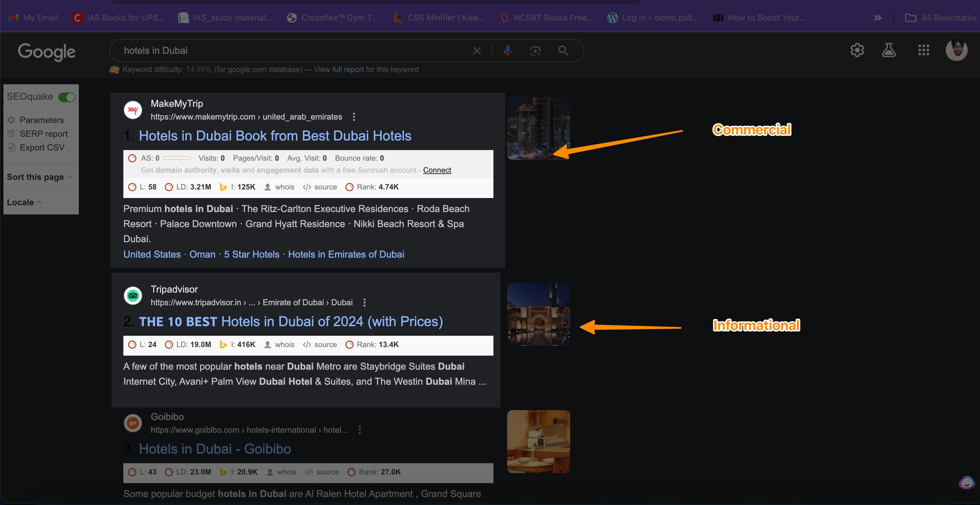Open MakeMyTrip result options menu
The height and width of the screenshot is (505, 980).
(x=354, y=117)
